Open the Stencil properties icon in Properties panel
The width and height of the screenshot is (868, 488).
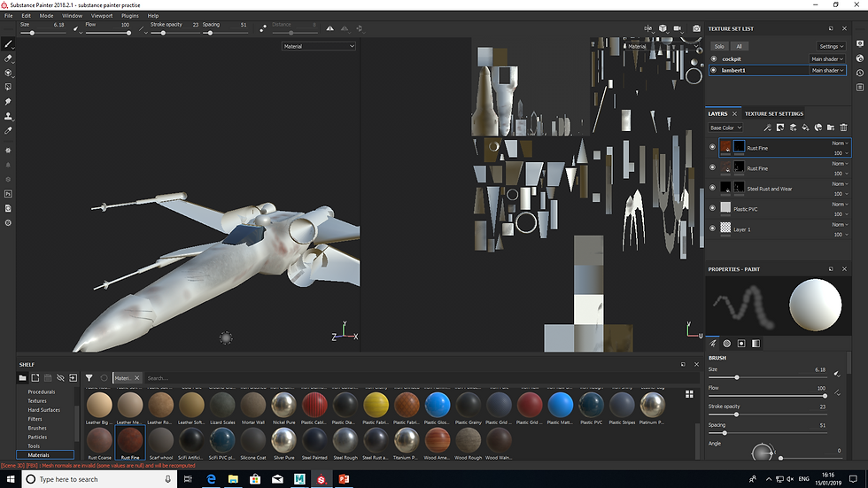(x=741, y=344)
